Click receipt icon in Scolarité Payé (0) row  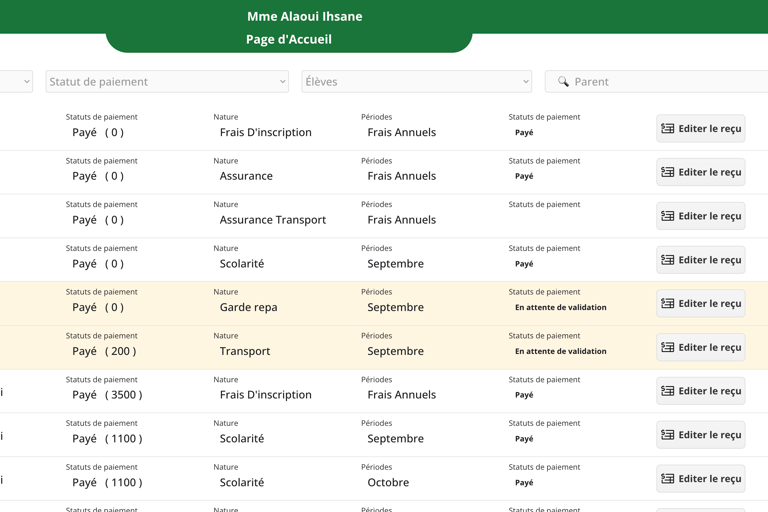(668, 260)
